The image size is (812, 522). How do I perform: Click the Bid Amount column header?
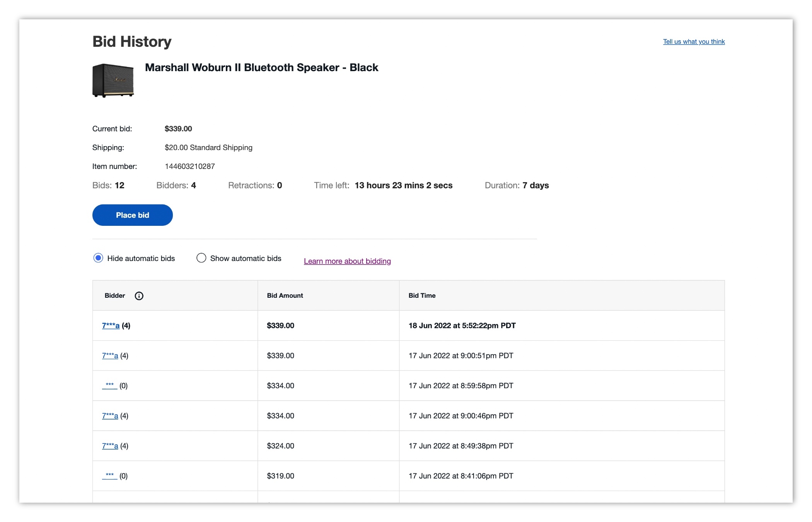(x=285, y=295)
